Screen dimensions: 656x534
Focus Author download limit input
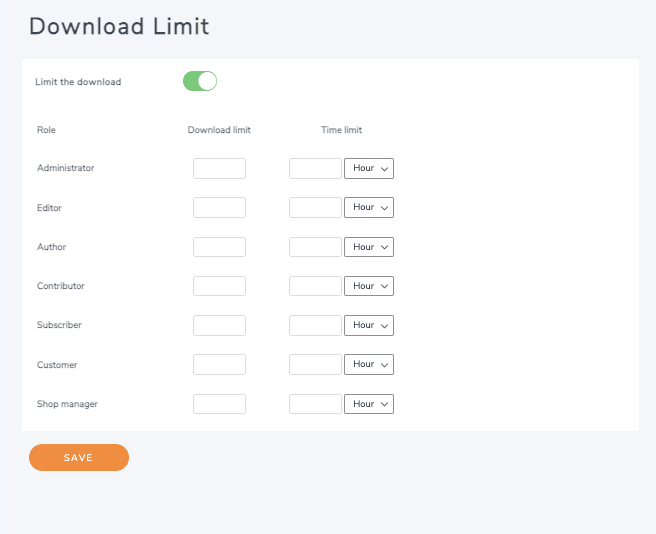coord(219,247)
